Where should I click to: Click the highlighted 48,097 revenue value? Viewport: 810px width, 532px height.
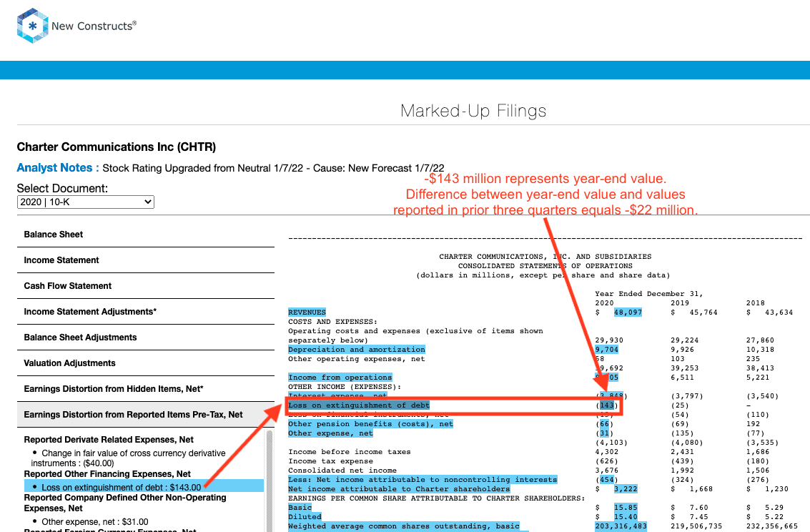click(x=628, y=312)
